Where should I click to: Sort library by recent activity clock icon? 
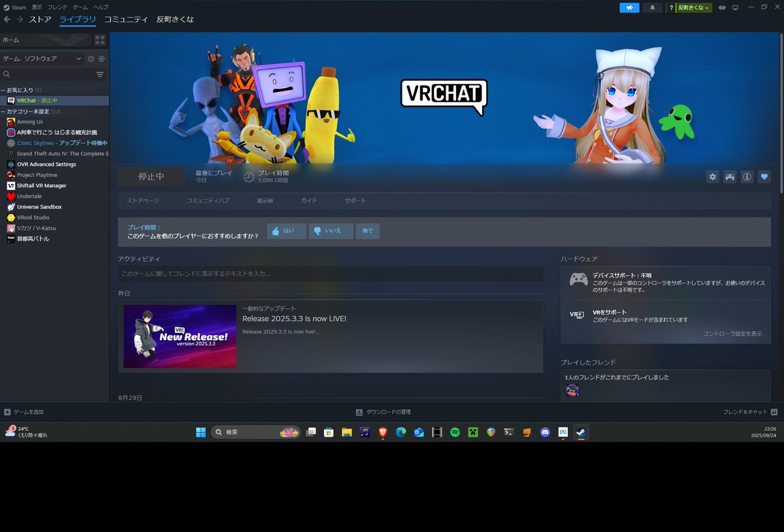(x=91, y=59)
